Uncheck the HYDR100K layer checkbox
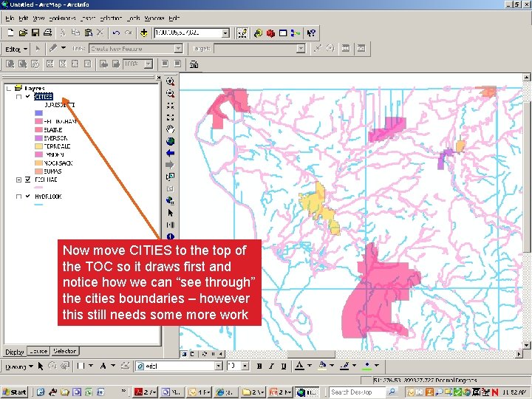This screenshot has width=532, height=399. pyautogui.click(x=28, y=197)
